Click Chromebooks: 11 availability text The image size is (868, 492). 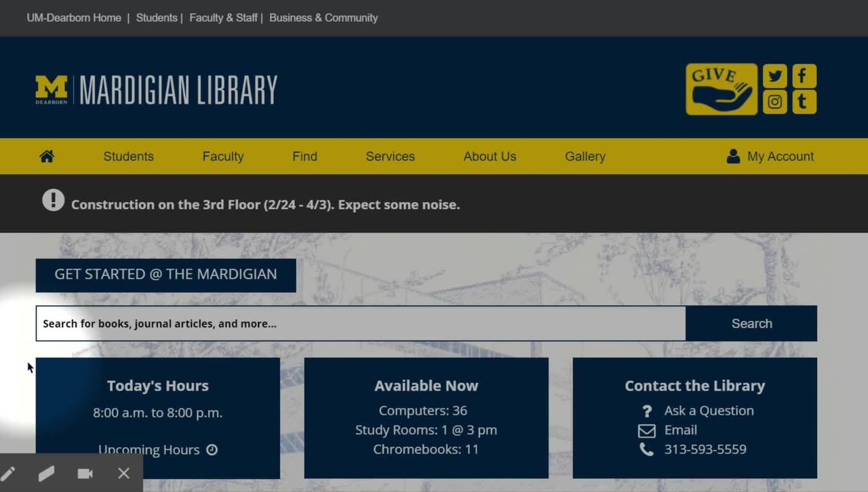[x=426, y=449]
